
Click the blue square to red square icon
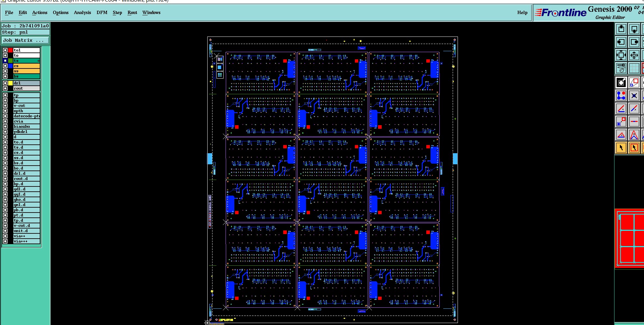tap(621, 122)
